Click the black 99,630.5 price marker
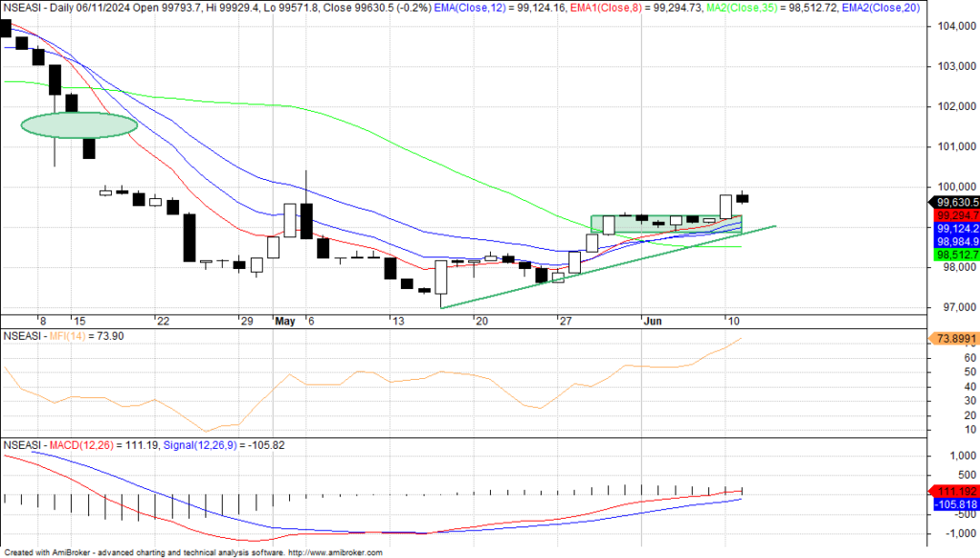 pyautogui.click(x=956, y=202)
